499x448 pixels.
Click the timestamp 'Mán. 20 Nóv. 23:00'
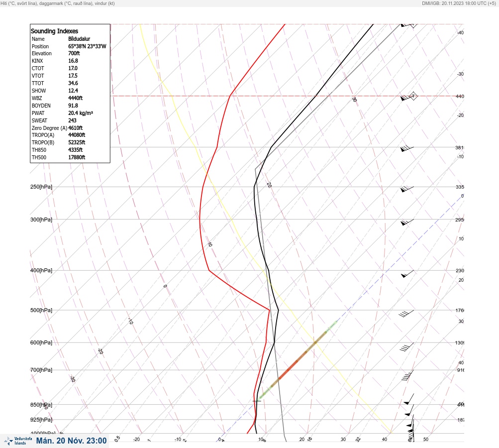(71, 441)
